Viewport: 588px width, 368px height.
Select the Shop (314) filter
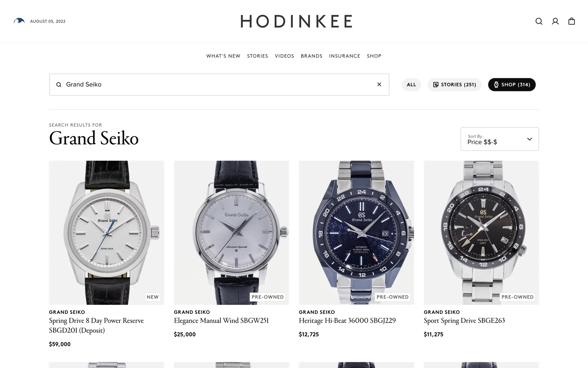click(x=512, y=85)
